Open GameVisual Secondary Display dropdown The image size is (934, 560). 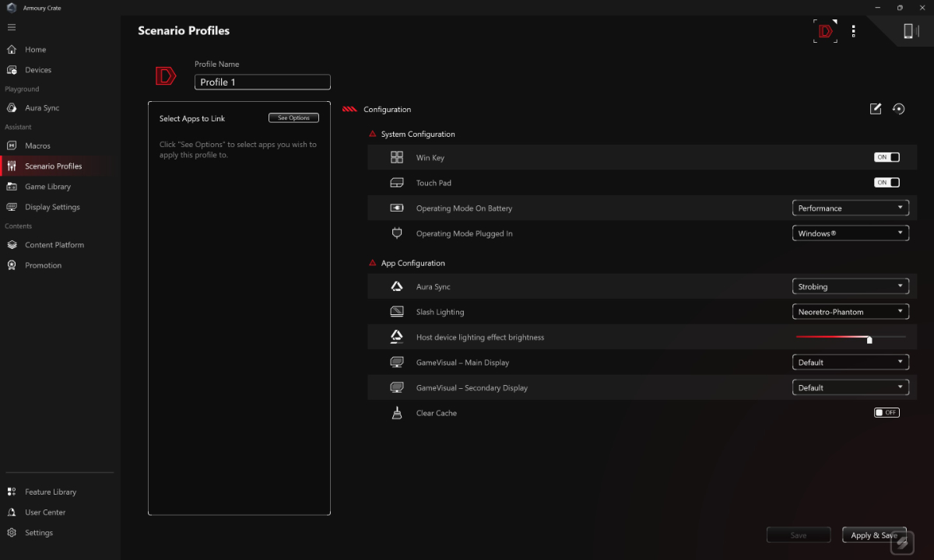pos(851,387)
